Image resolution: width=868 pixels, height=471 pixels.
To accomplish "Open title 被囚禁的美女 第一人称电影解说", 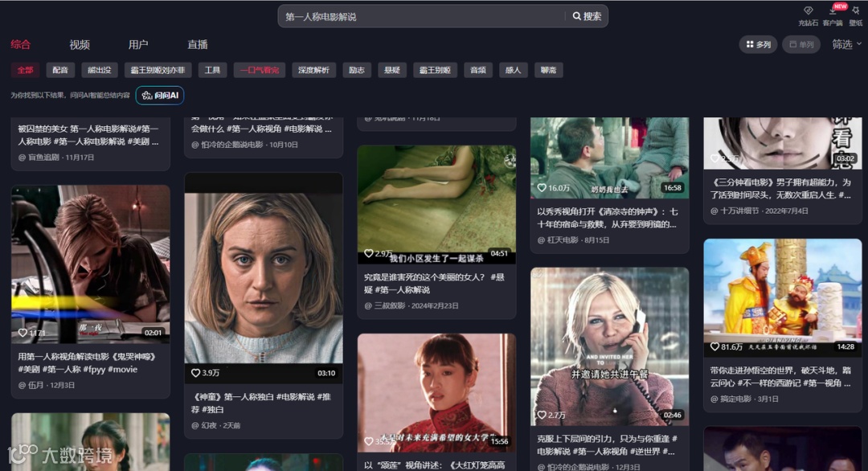I will (88, 135).
